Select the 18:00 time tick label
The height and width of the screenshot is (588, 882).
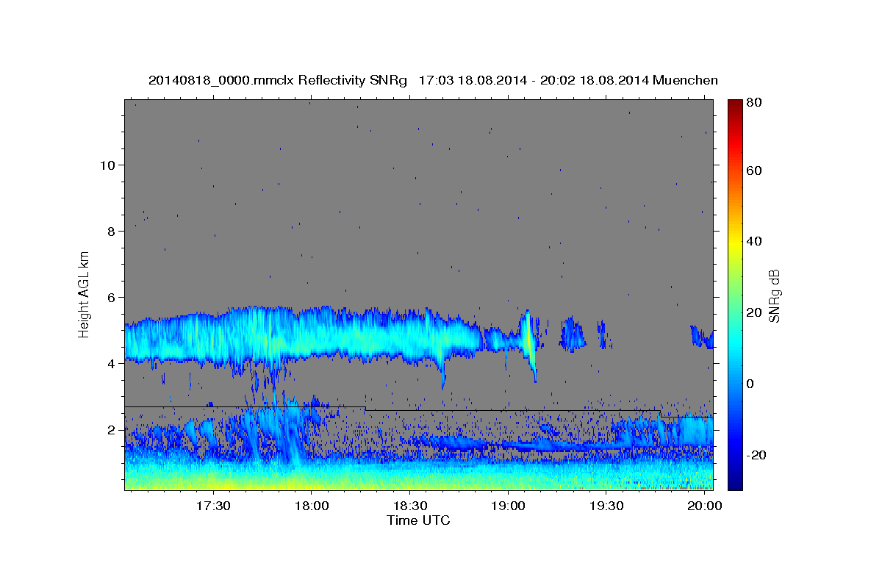click(312, 506)
